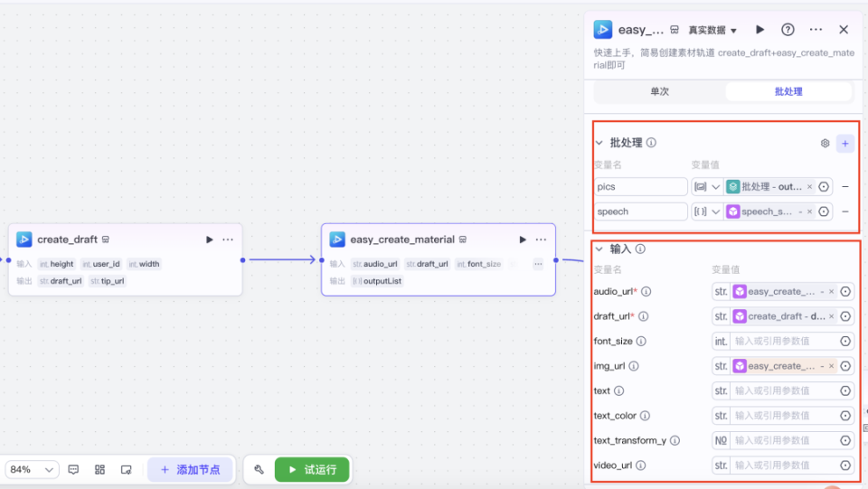This screenshot has height=489, width=868.
Task: Click the wrench debug tool icon
Action: [x=259, y=470]
